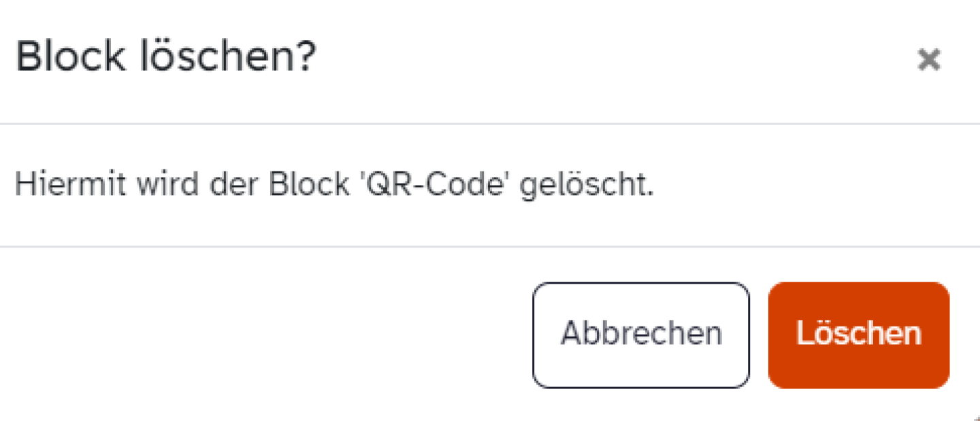Select the orange Löschen confirmation button

[858, 333]
